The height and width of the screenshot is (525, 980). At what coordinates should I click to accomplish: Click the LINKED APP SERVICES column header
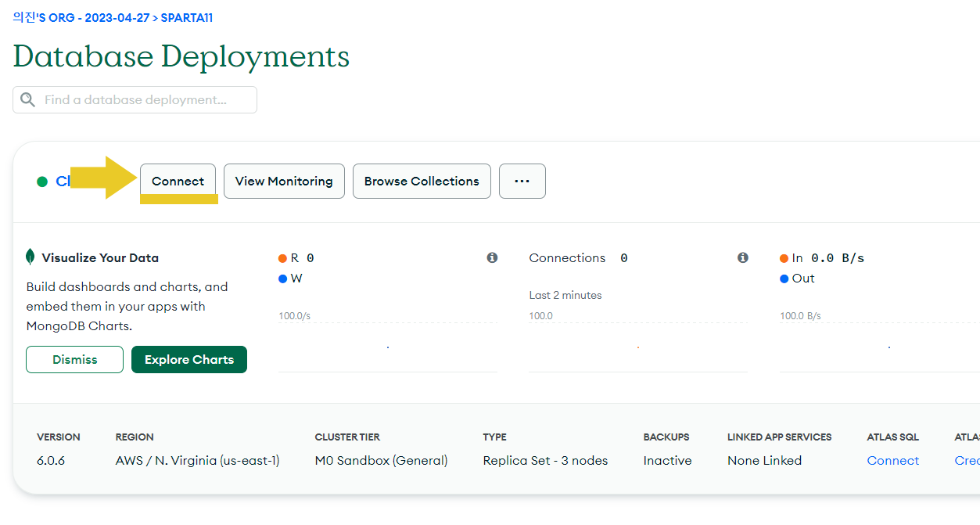tap(779, 437)
